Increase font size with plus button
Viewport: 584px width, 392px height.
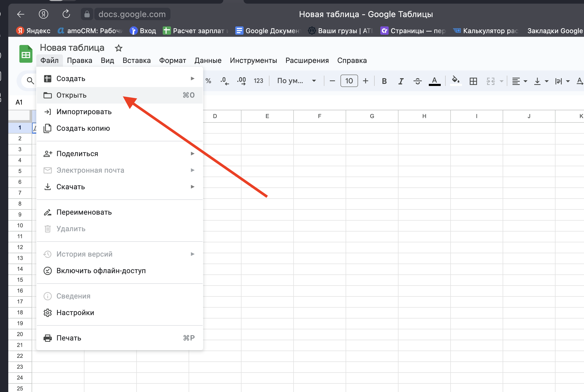click(x=365, y=81)
